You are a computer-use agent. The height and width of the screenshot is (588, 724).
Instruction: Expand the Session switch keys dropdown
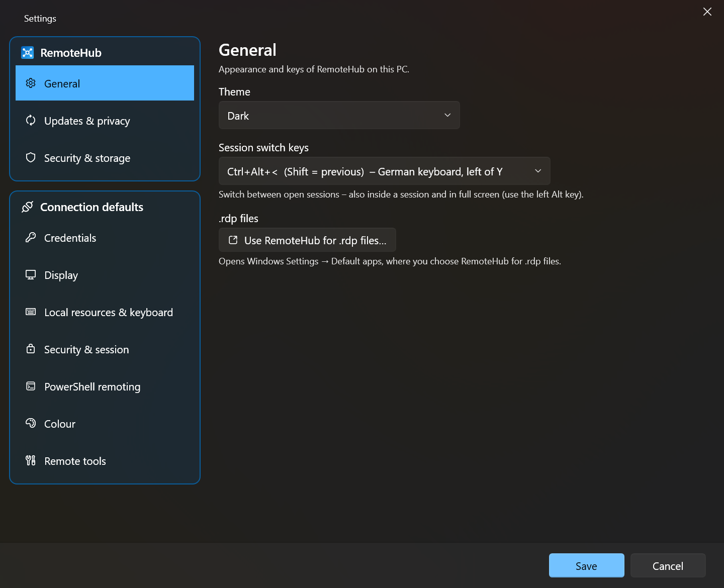(x=385, y=171)
